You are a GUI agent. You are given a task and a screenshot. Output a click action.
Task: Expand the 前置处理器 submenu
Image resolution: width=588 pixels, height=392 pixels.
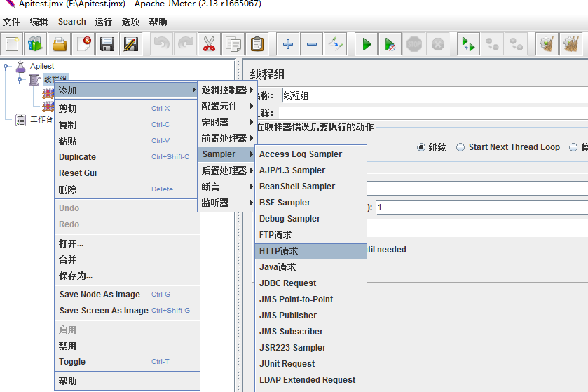pyautogui.click(x=227, y=138)
